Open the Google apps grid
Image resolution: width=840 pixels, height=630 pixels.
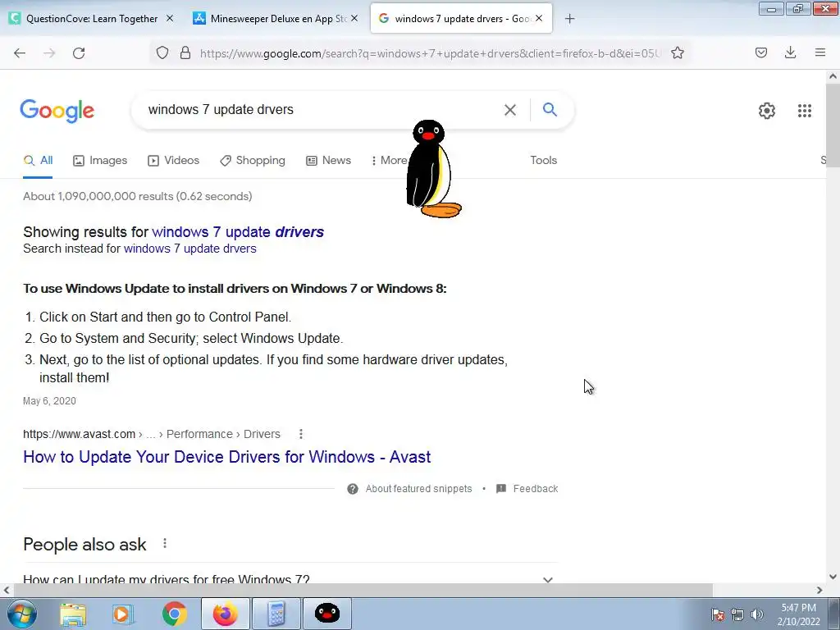[x=804, y=111]
